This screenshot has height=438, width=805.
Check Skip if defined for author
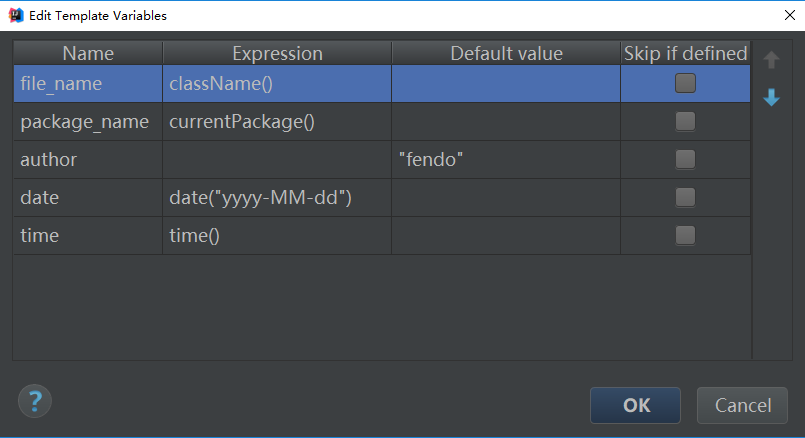(685, 159)
